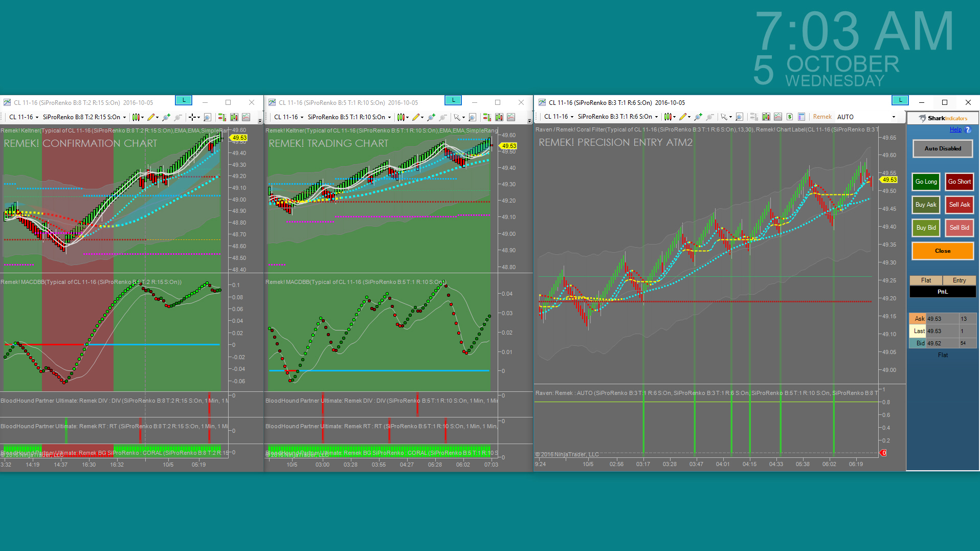The image size is (980, 551).
Task: Click the Sell Ask button
Action: click(x=959, y=205)
